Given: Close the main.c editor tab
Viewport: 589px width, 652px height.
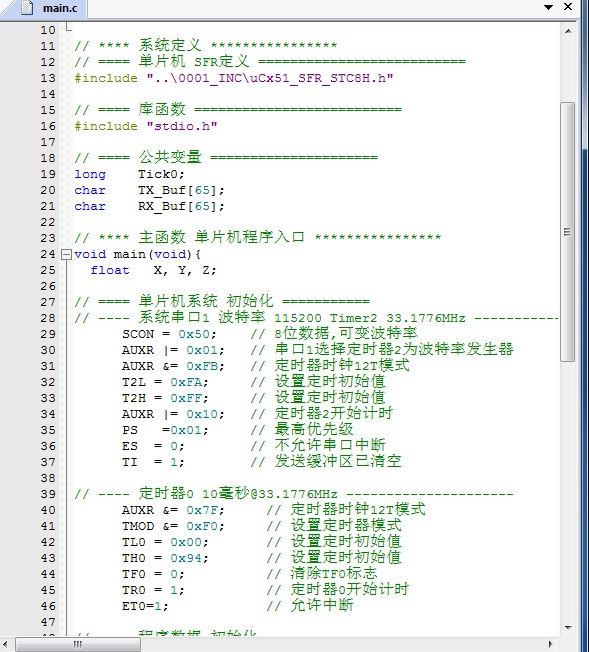Looking at the screenshot, I should click(568, 7).
